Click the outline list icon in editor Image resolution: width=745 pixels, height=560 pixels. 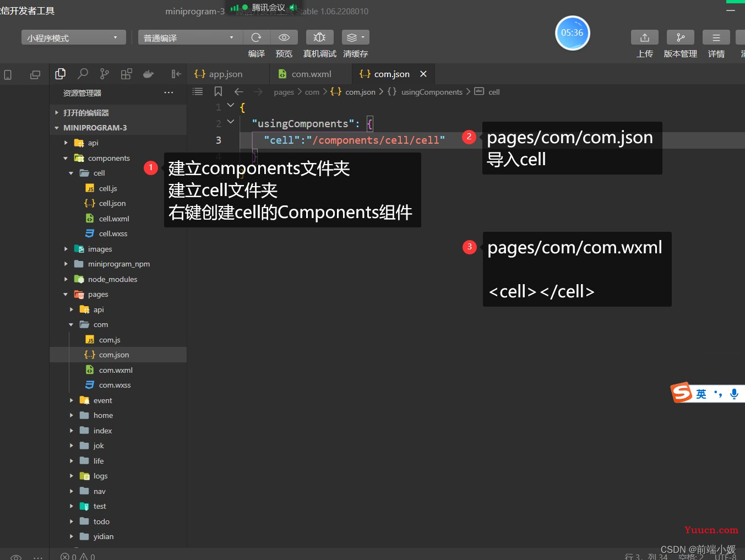[198, 91]
